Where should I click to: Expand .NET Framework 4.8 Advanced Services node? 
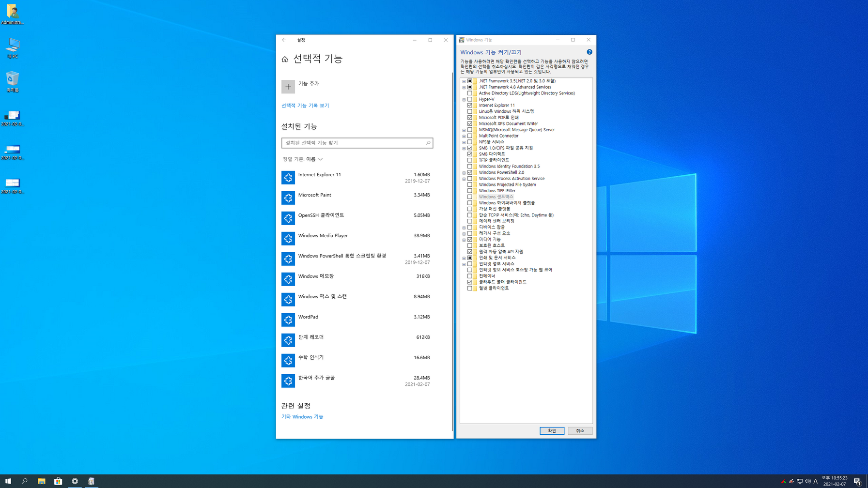pos(464,88)
